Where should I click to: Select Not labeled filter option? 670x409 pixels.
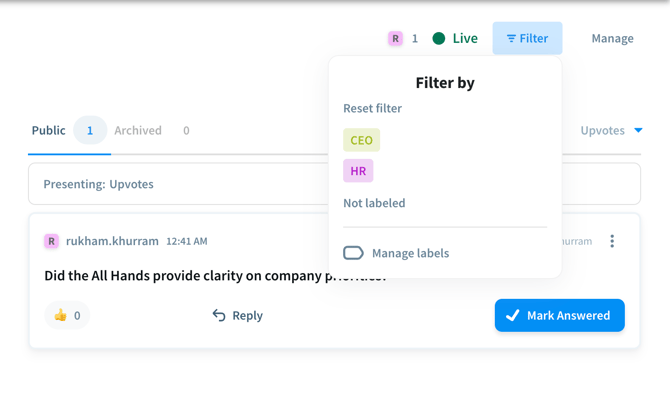374,203
